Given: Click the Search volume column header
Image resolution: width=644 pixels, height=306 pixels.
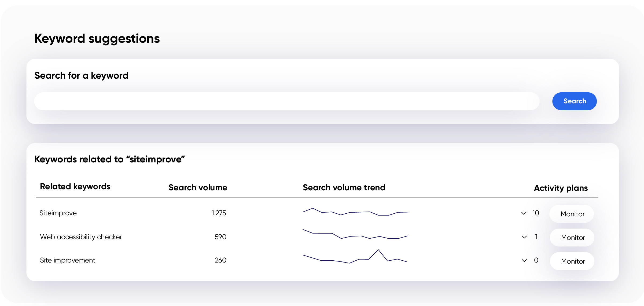Looking at the screenshot, I should click(x=198, y=188).
